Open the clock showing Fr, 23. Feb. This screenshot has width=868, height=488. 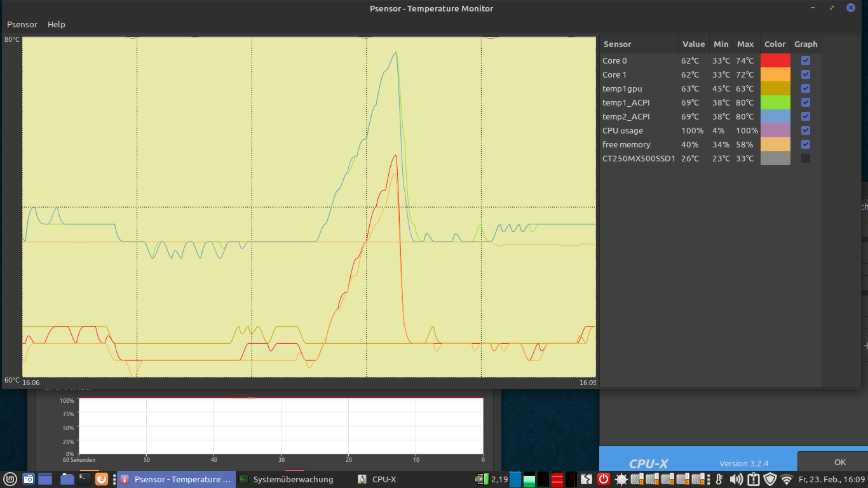(x=832, y=479)
